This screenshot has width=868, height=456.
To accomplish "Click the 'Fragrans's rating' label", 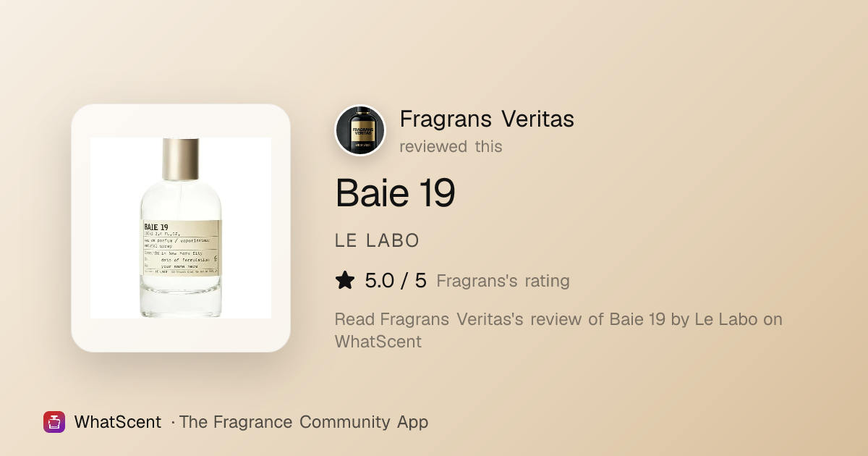I will point(503,281).
